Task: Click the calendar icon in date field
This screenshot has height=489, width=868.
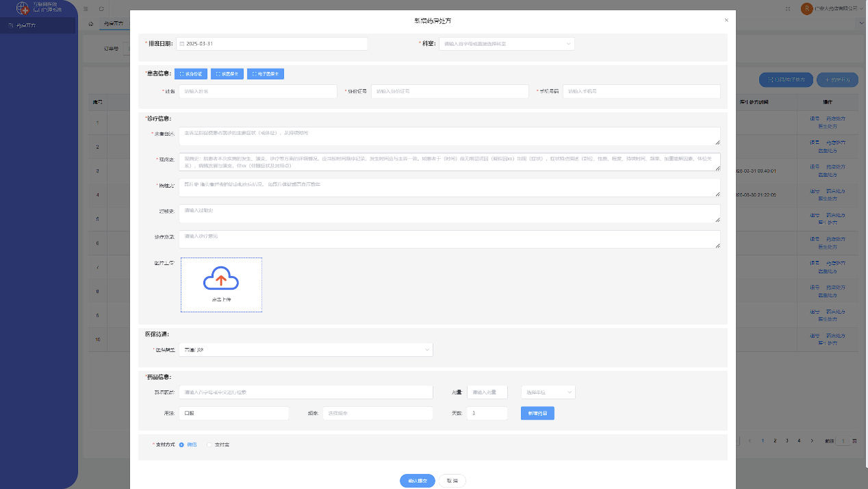Action: (x=182, y=44)
